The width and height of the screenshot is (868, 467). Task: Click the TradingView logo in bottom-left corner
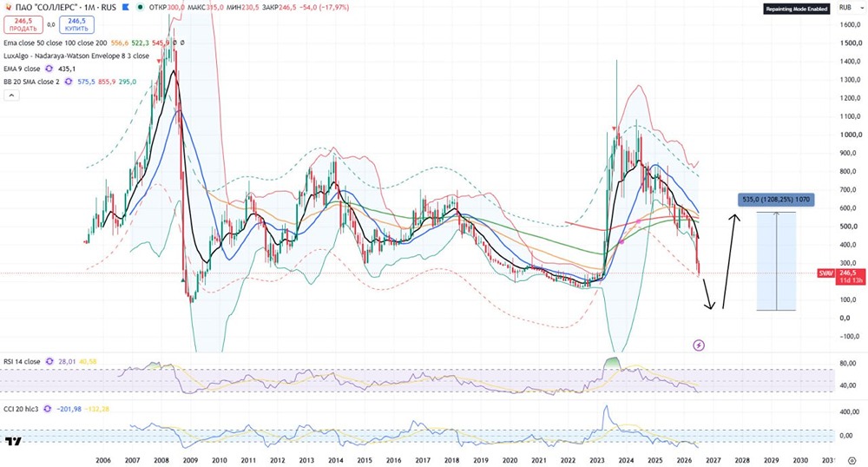tap(13, 441)
